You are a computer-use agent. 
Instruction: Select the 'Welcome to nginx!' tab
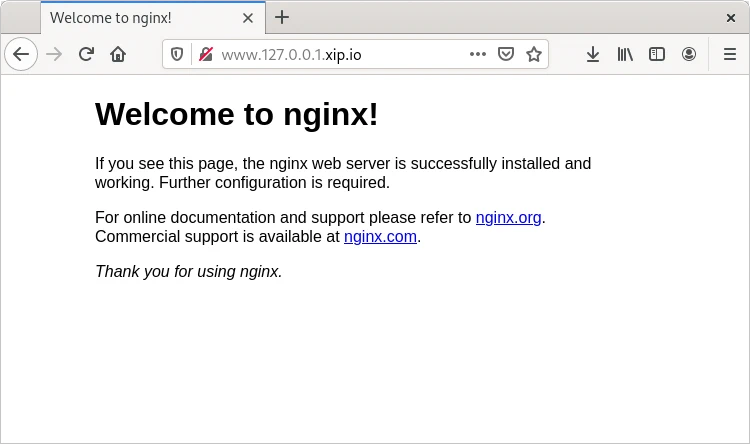point(140,17)
